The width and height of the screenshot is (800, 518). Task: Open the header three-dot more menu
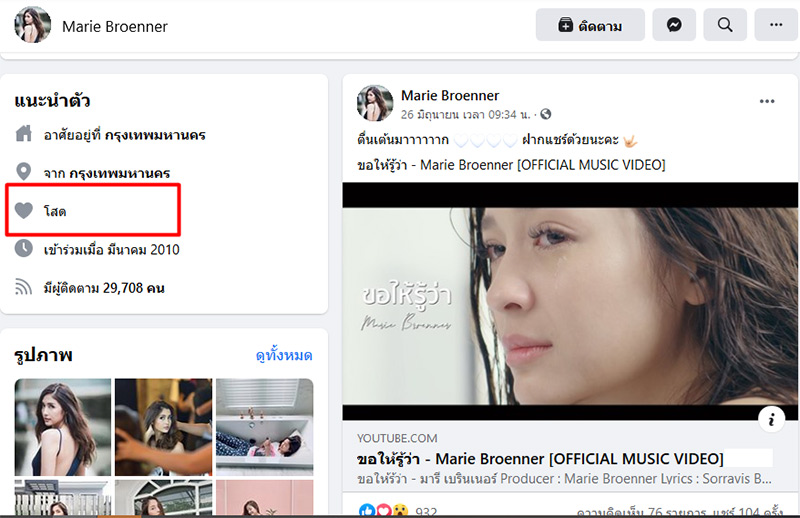(x=776, y=26)
